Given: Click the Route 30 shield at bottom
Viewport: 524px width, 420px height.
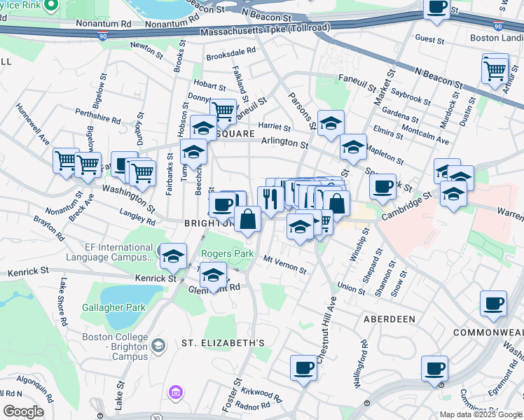Looking at the screenshot, I should [156, 417].
